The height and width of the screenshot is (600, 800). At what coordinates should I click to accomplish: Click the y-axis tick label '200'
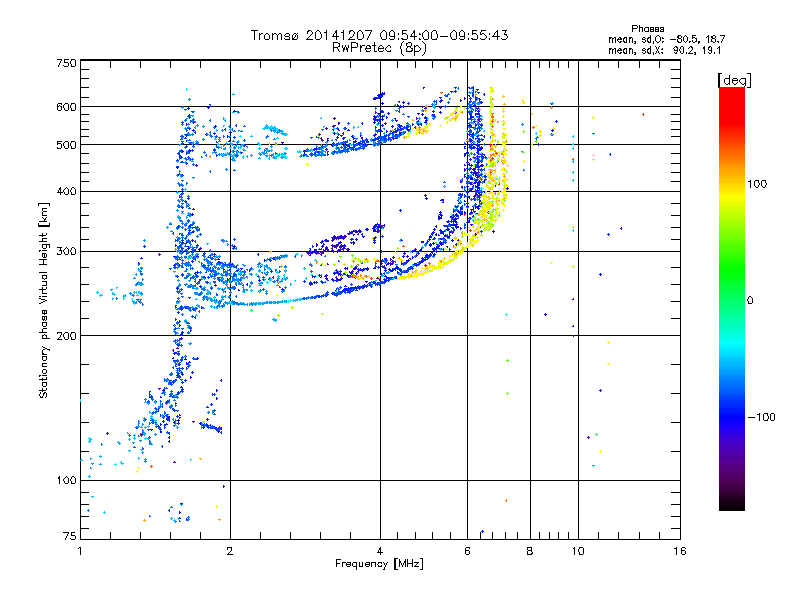[66, 336]
